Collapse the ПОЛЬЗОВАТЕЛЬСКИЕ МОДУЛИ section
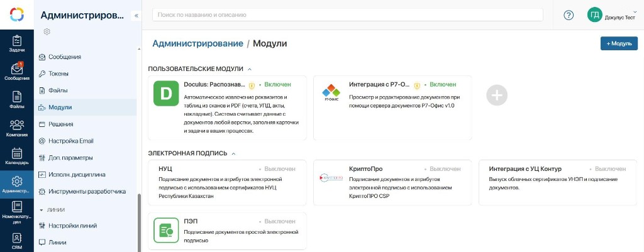The height and width of the screenshot is (252, 644). [250, 69]
